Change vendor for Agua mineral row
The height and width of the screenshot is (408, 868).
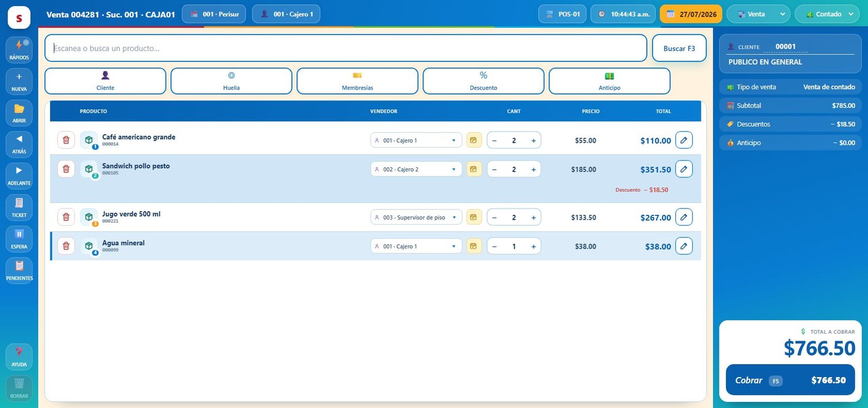click(416, 246)
